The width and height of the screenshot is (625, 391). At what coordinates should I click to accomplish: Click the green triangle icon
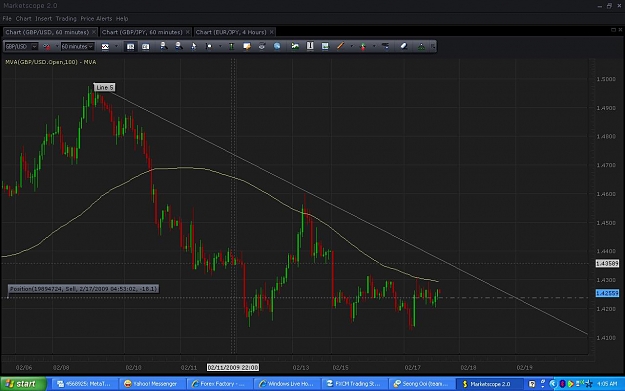[421, 46]
